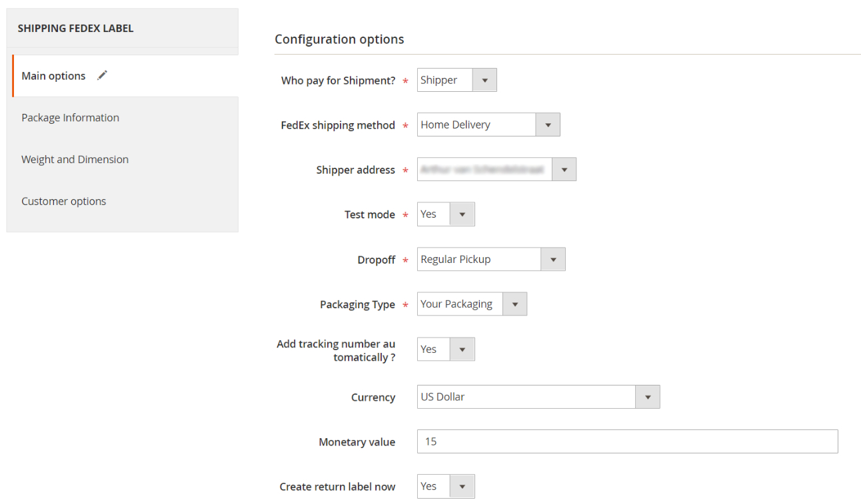Click the Packaging Type label
The width and height of the screenshot is (861, 504).
coord(358,304)
